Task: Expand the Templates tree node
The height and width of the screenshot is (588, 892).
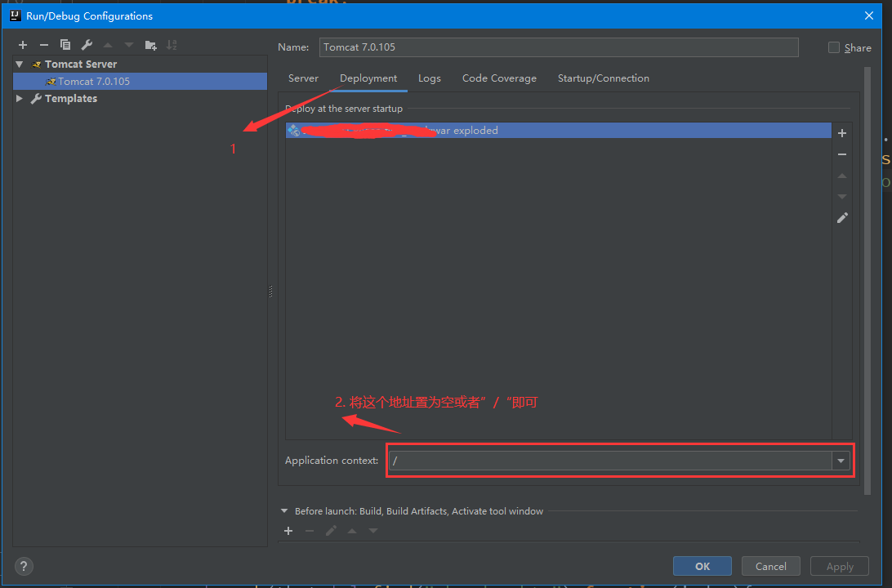Action: (x=20, y=98)
